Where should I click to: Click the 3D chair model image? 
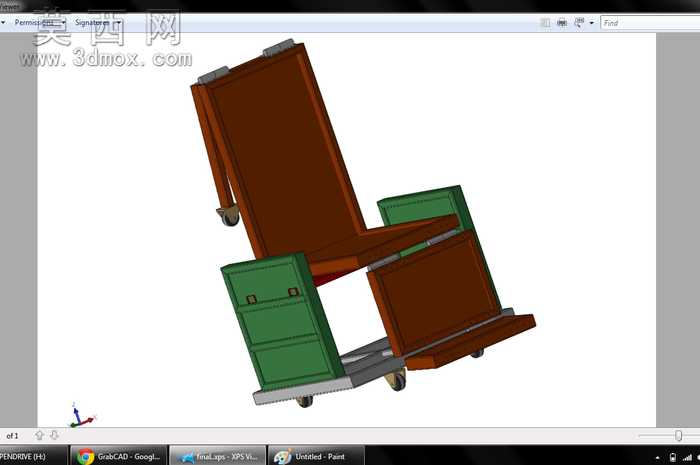362,222
